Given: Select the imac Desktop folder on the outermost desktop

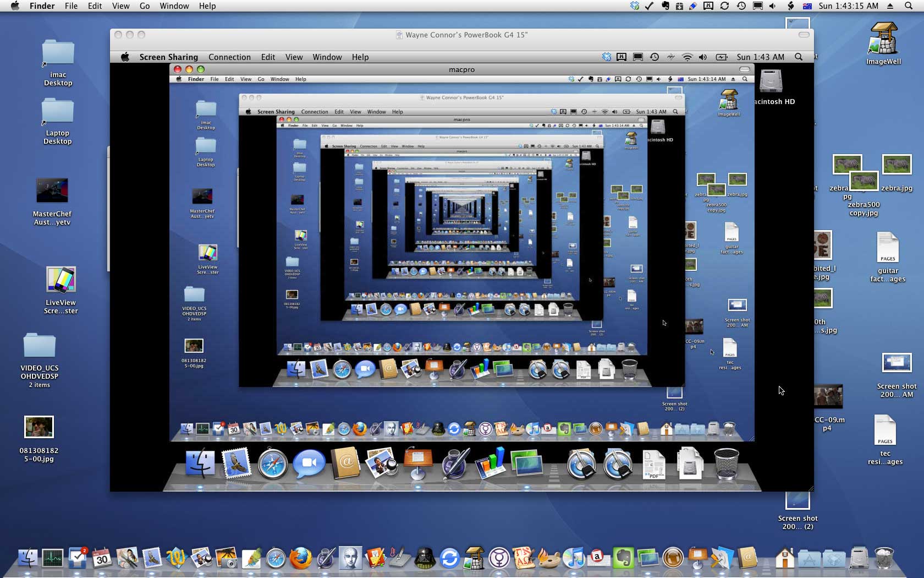Looking at the screenshot, I should (58, 63).
